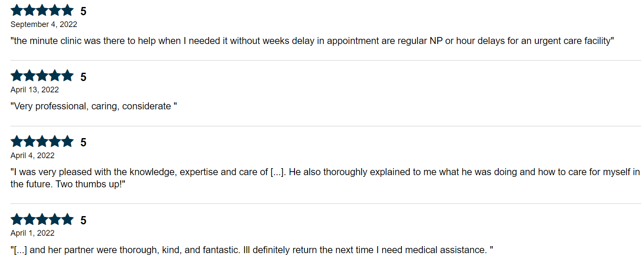Image resolution: width=644 pixels, height=264 pixels.
Task: Click the "minute clinic was there to help" review text
Action: [x=312, y=41]
